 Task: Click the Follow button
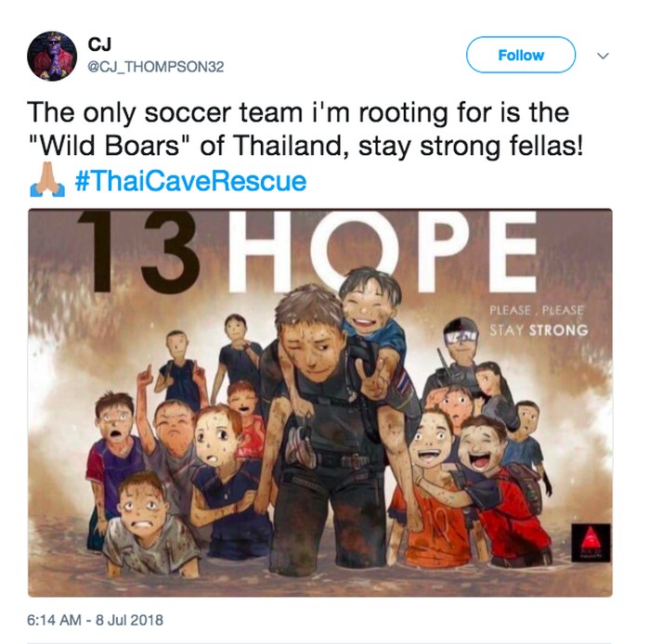521,55
